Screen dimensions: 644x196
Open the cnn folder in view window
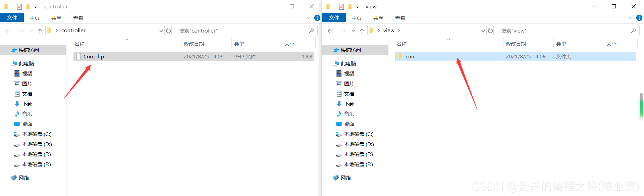click(516, 56)
